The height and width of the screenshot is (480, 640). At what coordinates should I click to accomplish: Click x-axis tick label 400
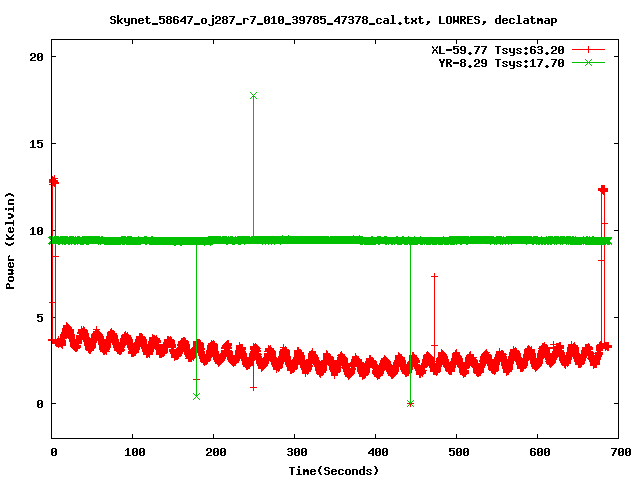pos(378,452)
